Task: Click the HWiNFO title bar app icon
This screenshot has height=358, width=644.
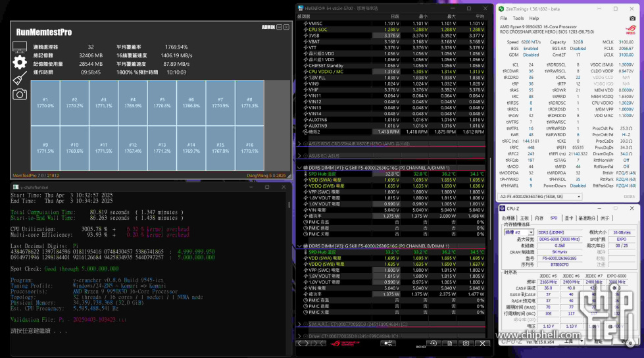Action: (x=301, y=8)
